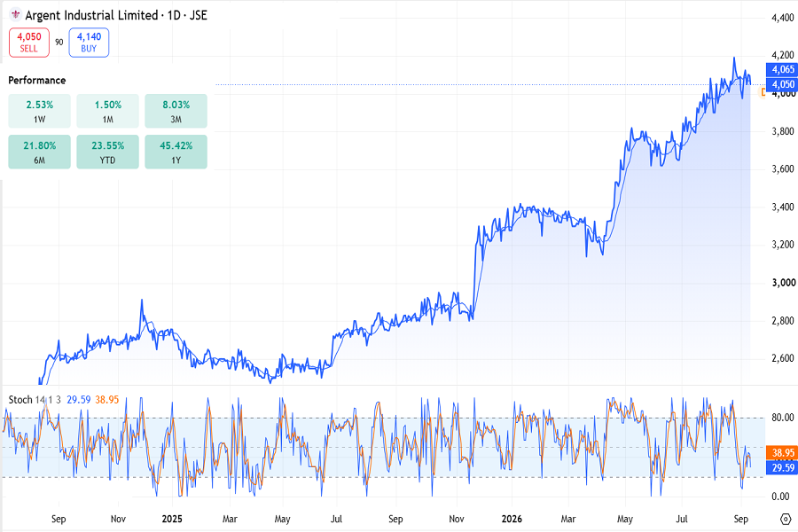Click the Stoch indicator legend label
Viewport: 798px width, 532px height.
pos(20,400)
